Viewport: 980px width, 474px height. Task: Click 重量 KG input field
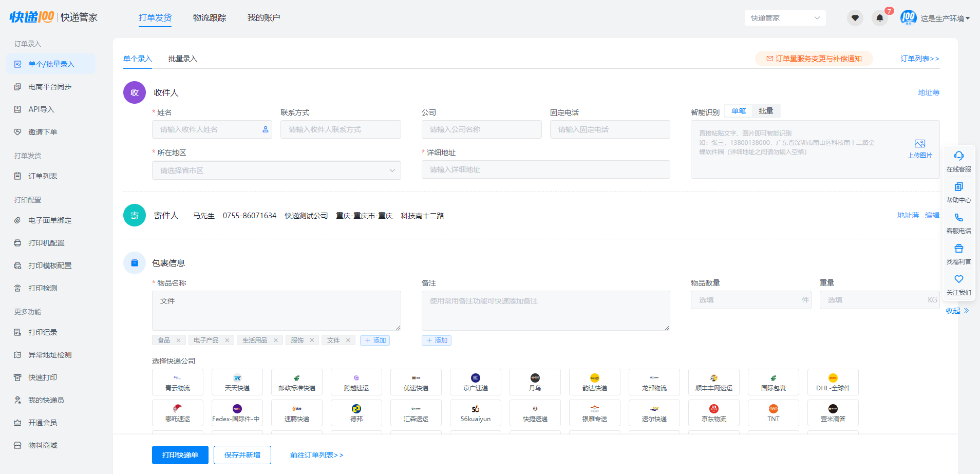pos(880,300)
